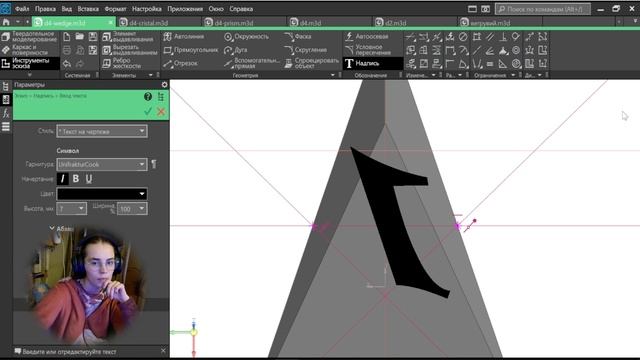Image resolution: width=640 pixels, height=360 pixels.
Task: Expand the Ограничения panel dropdown arrow
Action: click(x=513, y=75)
